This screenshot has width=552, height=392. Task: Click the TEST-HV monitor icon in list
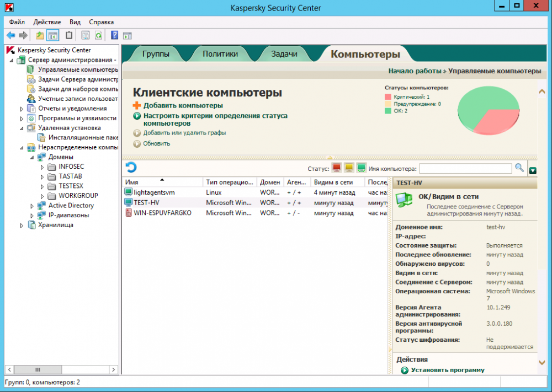(x=129, y=202)
